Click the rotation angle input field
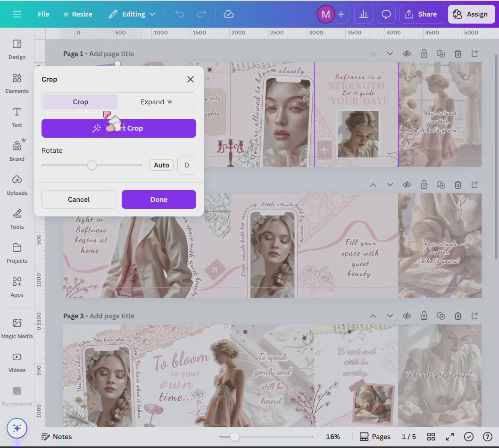 186,165
